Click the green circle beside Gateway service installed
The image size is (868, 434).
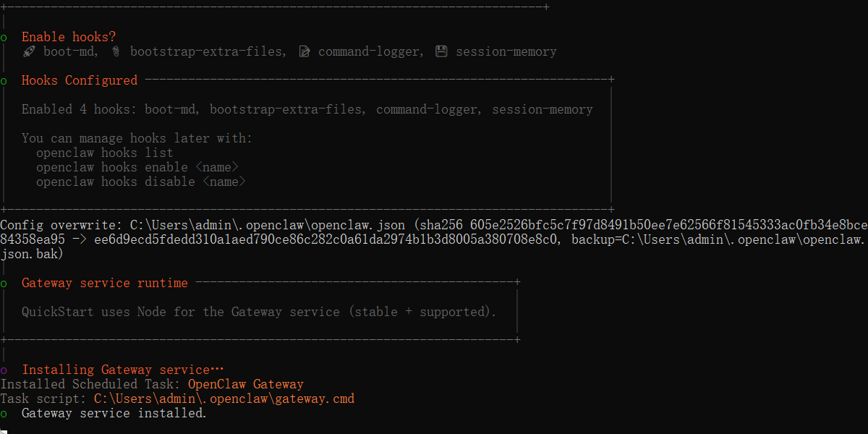coord(4,414)
